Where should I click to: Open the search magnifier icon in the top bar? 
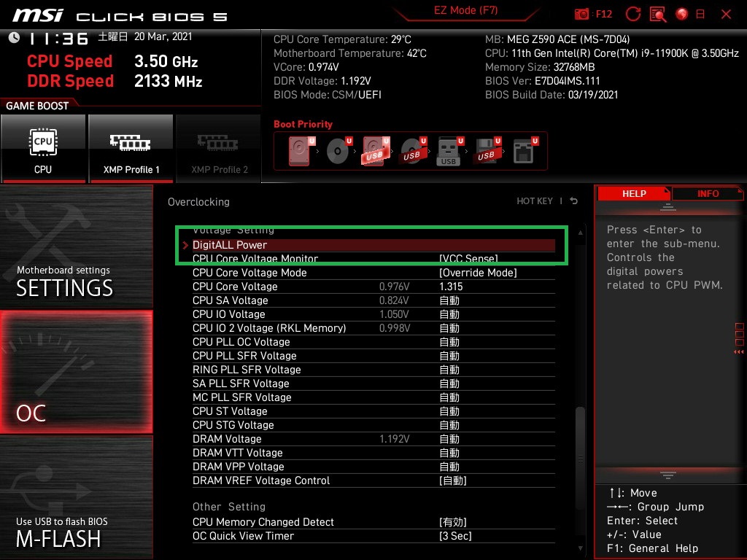(658, 15)
